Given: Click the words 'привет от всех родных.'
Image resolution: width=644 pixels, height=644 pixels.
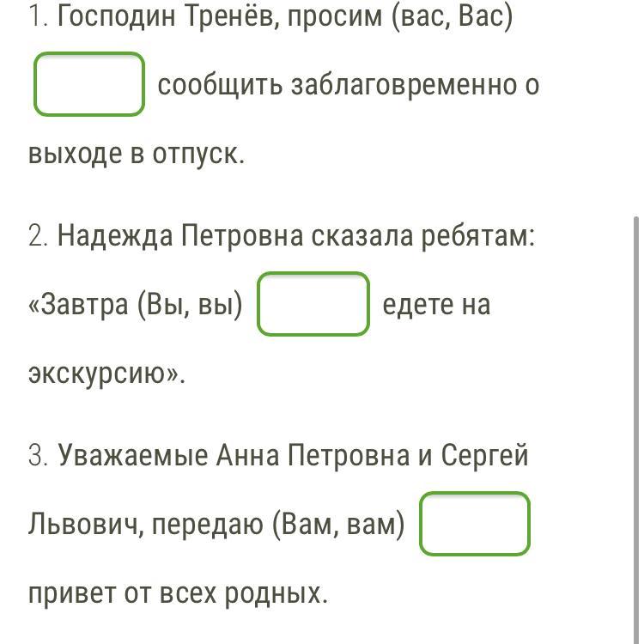Looking at the screenshot, I should point(179,594).
